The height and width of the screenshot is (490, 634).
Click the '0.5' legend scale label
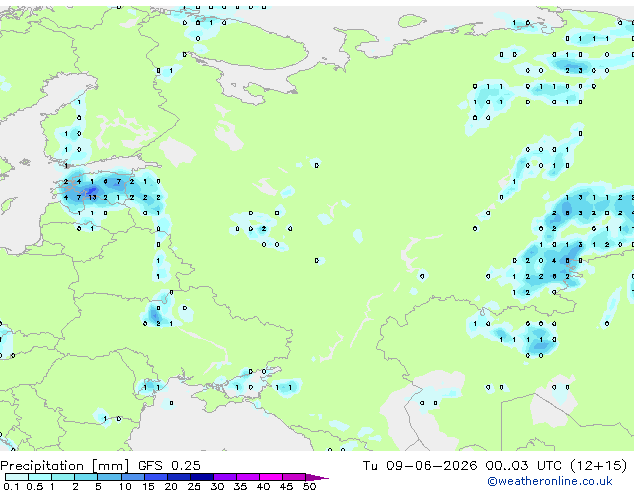click(x=35, y=486)
